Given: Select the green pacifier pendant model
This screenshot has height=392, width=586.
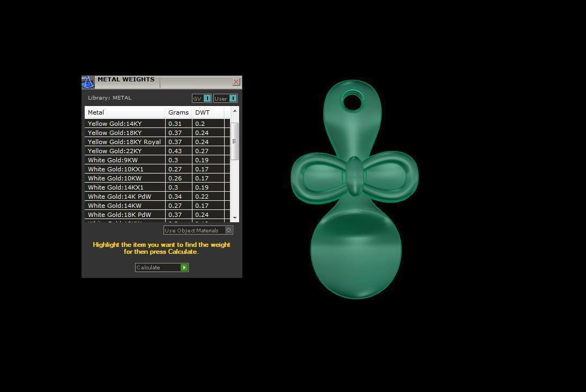Looking at the screenshot, I should pos(354,189).
